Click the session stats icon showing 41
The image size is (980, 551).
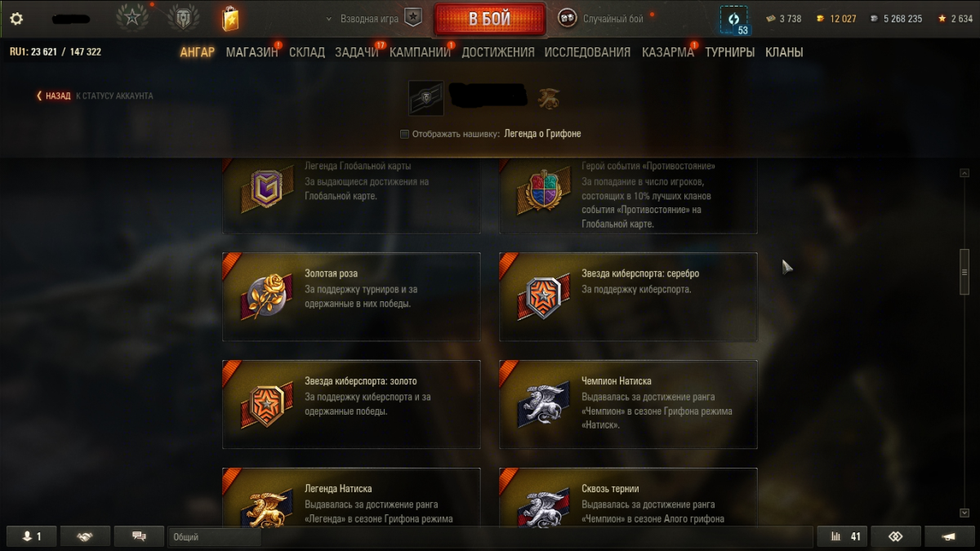pos(841,536)
